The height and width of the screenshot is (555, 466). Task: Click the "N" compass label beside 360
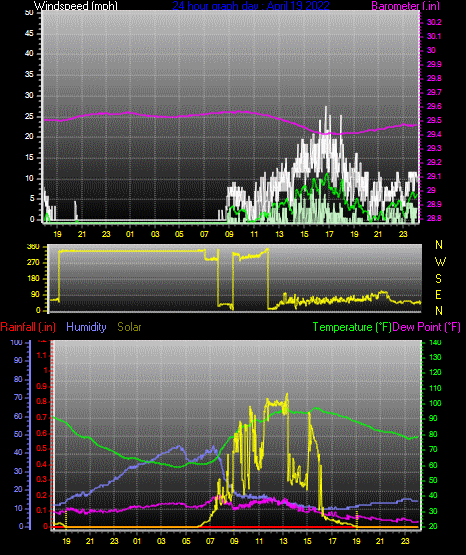pos(439,245)
